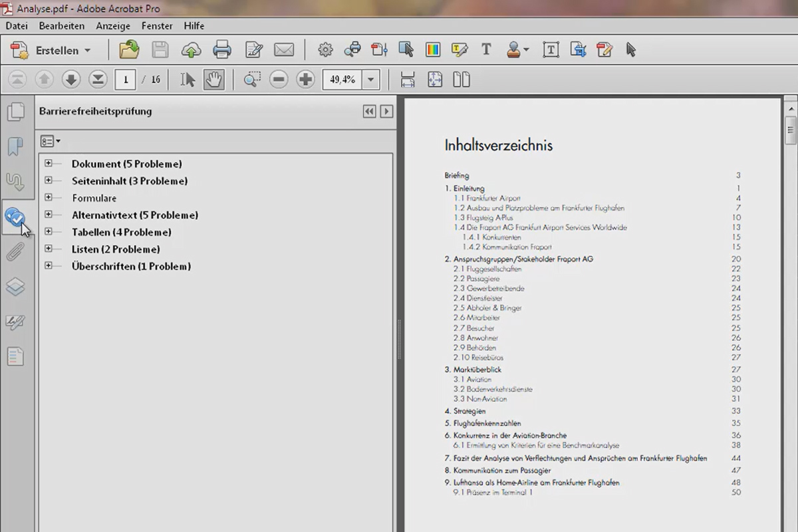This screenshot has width=798, height=532.
Task: Click the select object cursor icon
Action: pyautogui.click(x=406, y=50)
